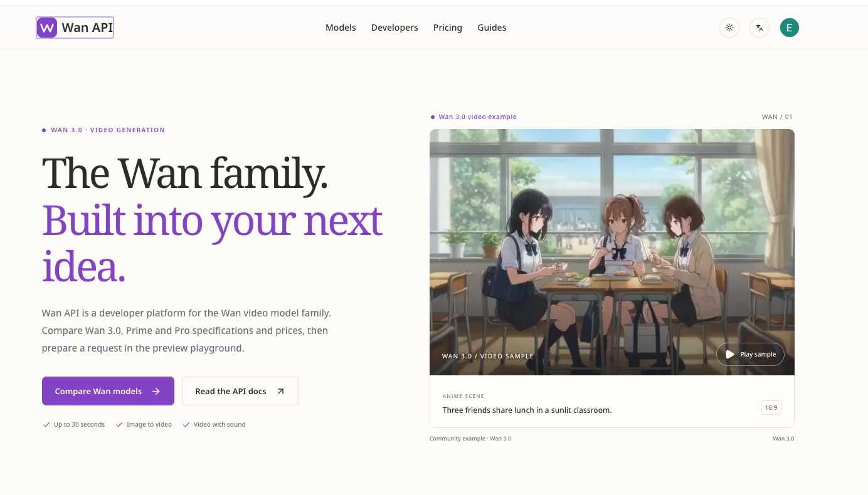Click the 'Up to 30 seconds' text
Screen dimensions: 868x495
[x=79, y=425]
